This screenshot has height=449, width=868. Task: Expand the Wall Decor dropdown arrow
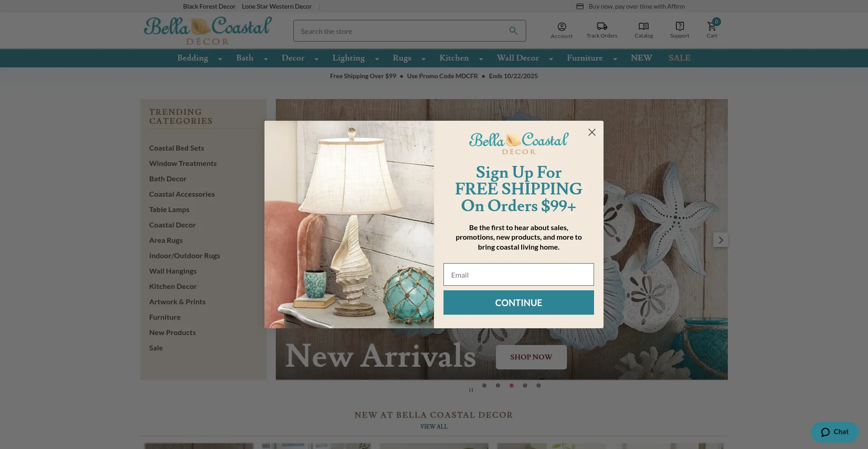[x=551, y=59]
